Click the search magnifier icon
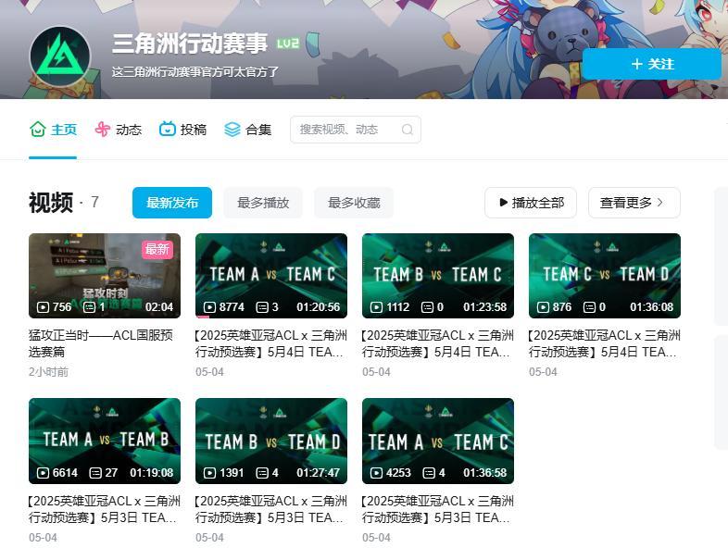728x560 pixels. click(407, 130)
